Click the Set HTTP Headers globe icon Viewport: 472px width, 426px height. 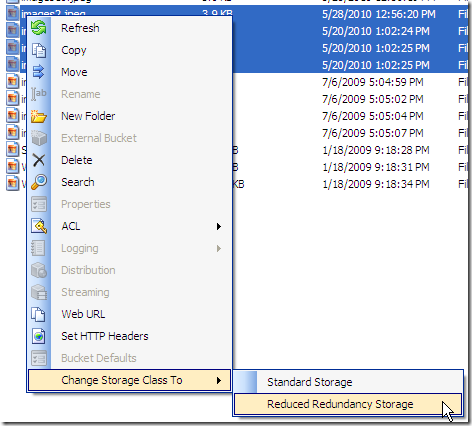(x=39, y=336)
